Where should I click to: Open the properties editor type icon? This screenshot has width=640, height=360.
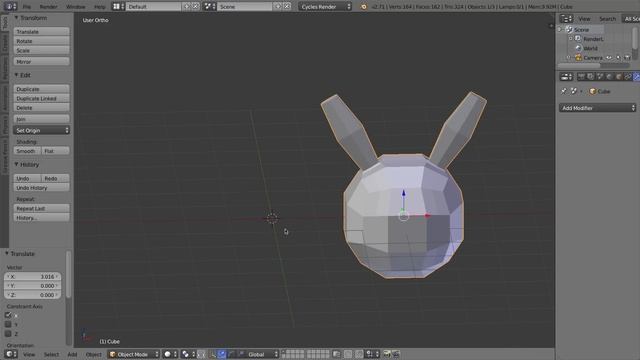pyautogui.click(x=566, y=77)
